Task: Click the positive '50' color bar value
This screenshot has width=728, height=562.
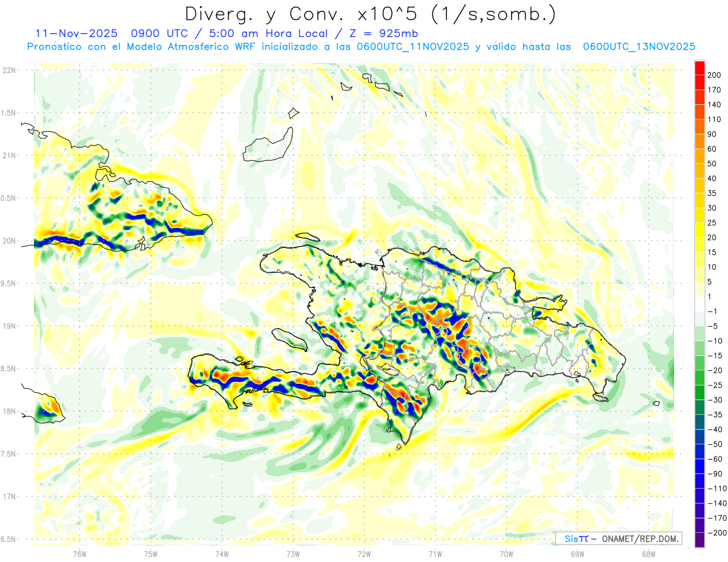Action: [712, 164]
